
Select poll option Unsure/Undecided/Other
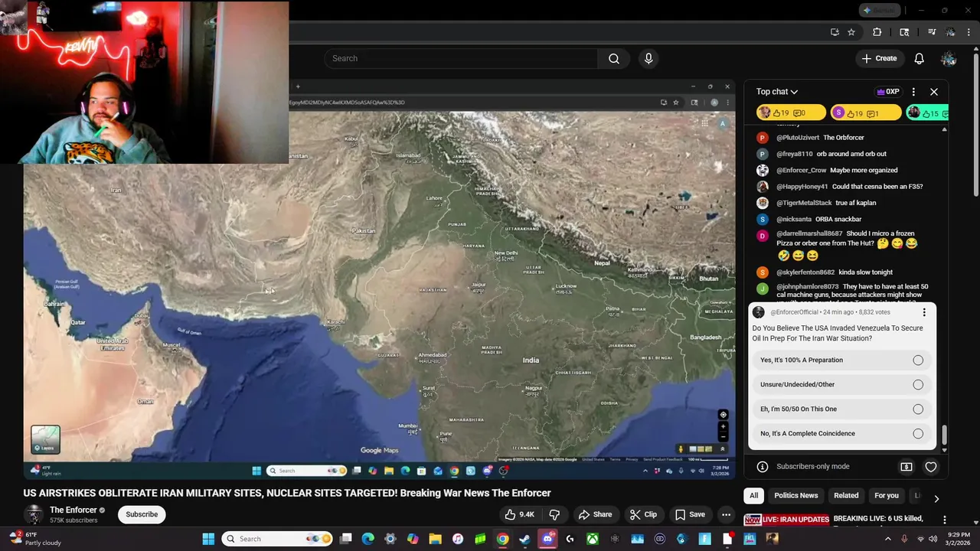841,385
